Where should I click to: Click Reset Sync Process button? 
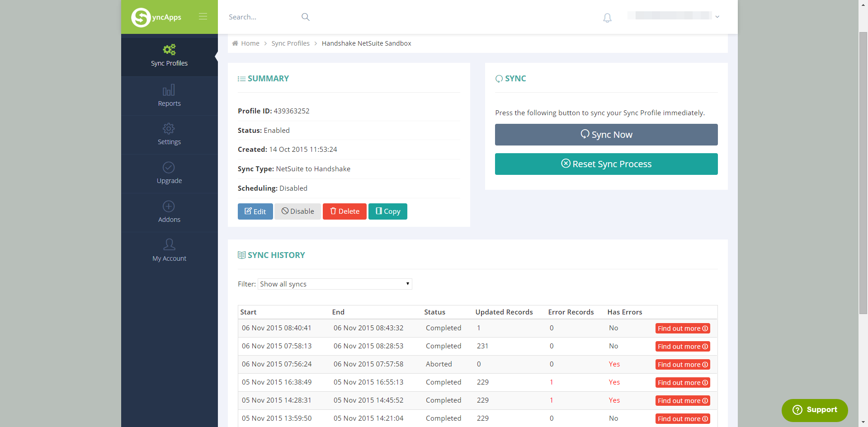click(x=606, y=164)
